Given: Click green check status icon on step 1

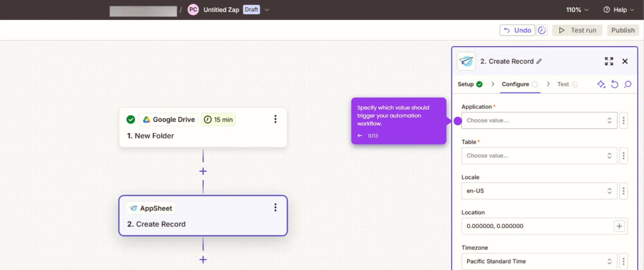Looking at the screenshot, I should (x=130, y=119).
